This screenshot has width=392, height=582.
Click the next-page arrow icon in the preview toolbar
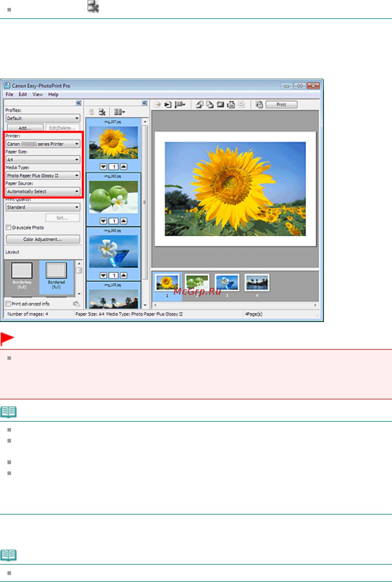[168, 105]
